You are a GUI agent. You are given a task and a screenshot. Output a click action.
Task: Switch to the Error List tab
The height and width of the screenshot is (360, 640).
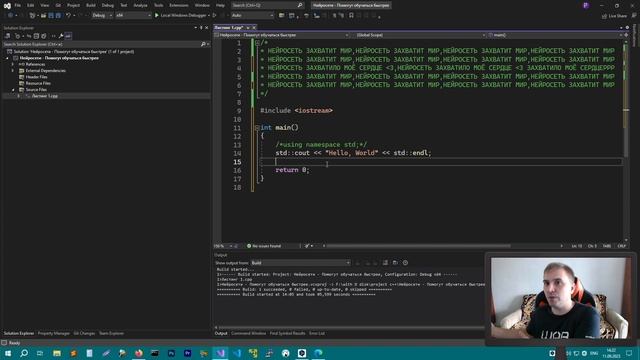(317, 333)
